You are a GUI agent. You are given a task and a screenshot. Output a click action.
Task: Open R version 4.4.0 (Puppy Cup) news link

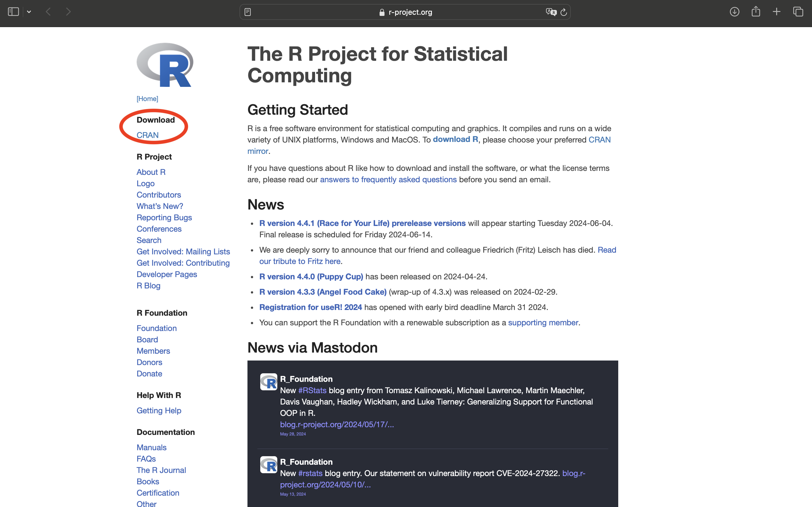311,277
